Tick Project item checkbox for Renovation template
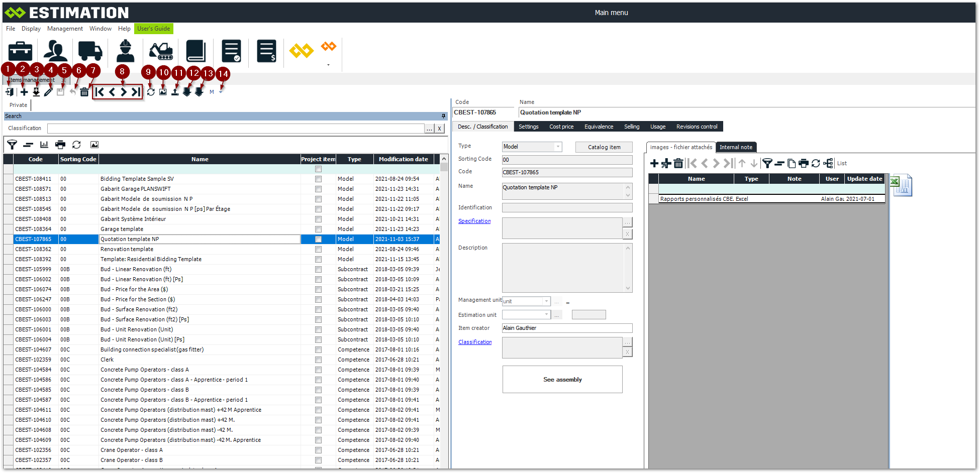This screenshot has width=980, height=473. (318, 249)
